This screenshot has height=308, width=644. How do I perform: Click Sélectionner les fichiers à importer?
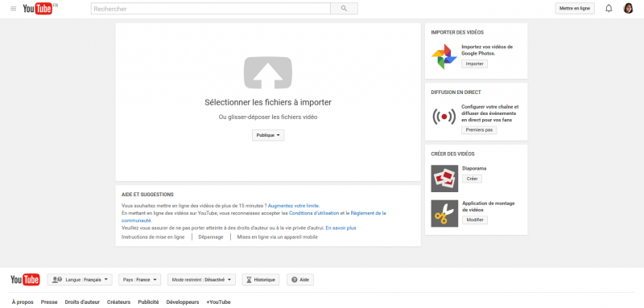coord(268,102)
